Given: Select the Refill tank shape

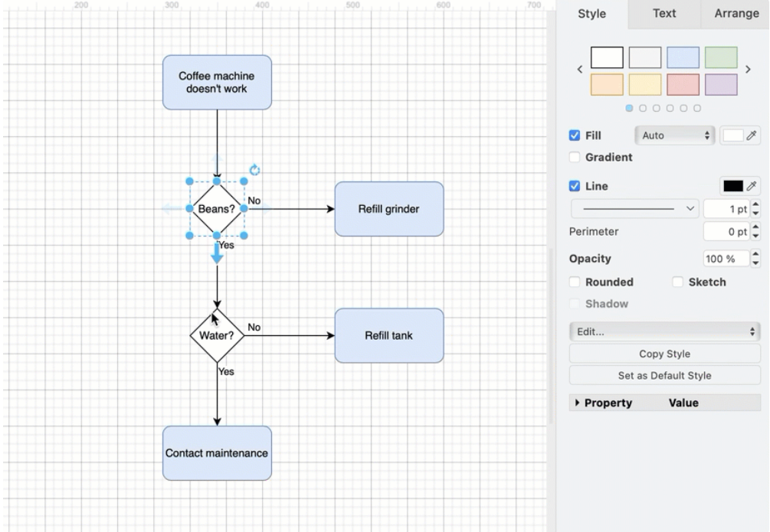Looking at the screenshot, I should 388,335.
